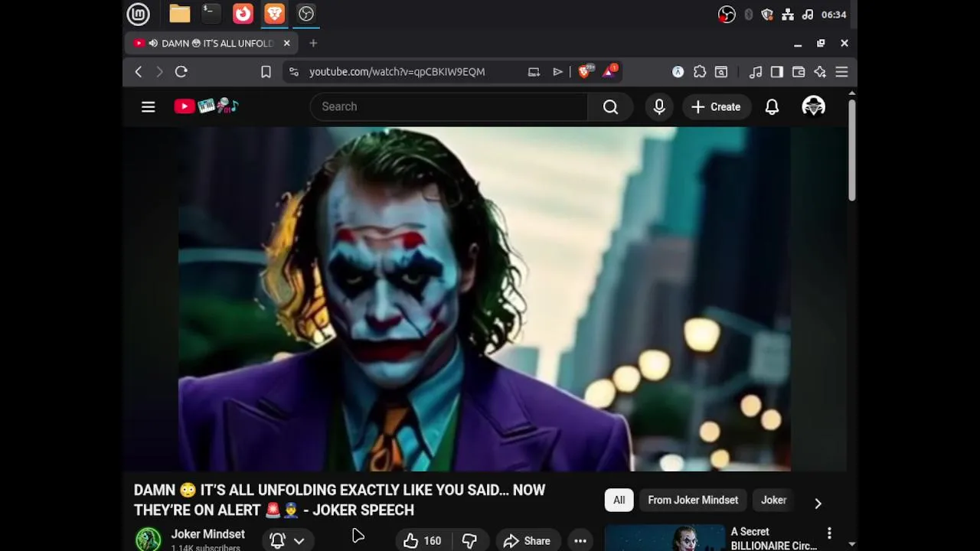Image resolution: width=980 pixels, height=551 pixels.
Task: Switch to Brave browser in the taskbar
Action: [274, 14]
